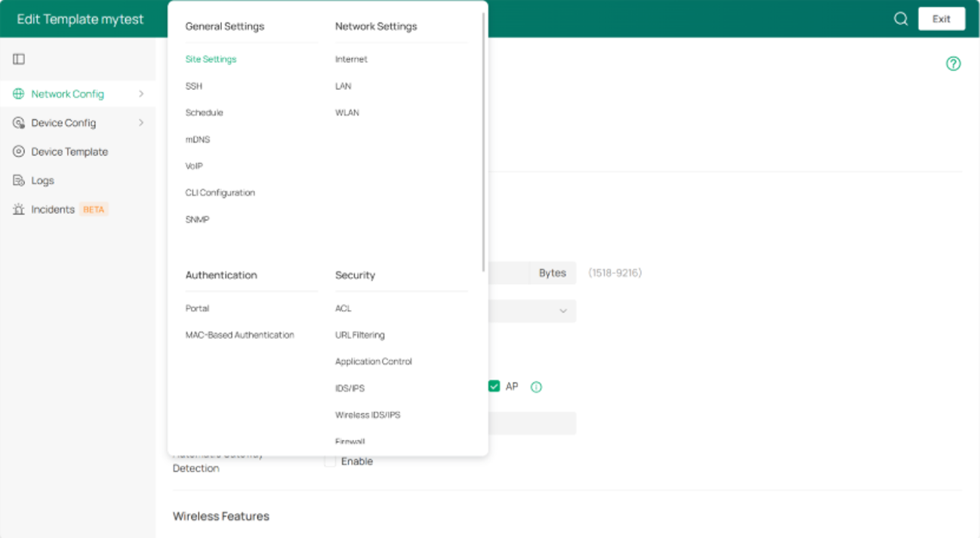Open the dropdown below the Bytes field
This screenshot has height=538, width=980.
click(x=532, y=311)
